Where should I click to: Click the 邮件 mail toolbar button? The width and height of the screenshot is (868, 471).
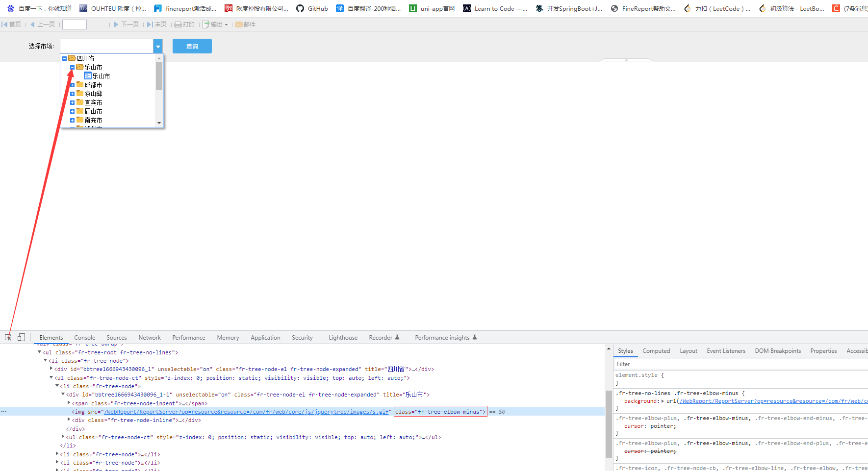coord(245,25)
